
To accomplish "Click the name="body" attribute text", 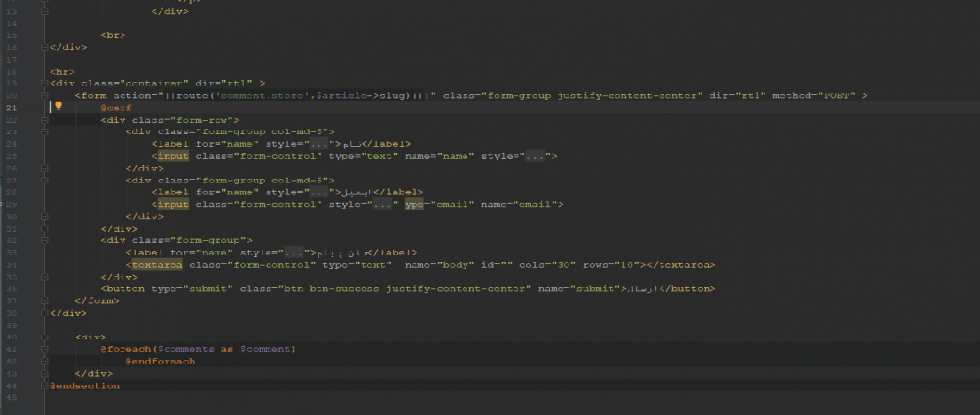I will click(x=441, y=265).
